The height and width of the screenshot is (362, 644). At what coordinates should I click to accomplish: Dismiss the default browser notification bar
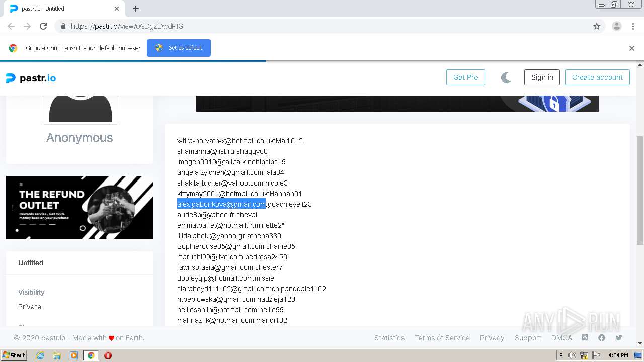632,48
